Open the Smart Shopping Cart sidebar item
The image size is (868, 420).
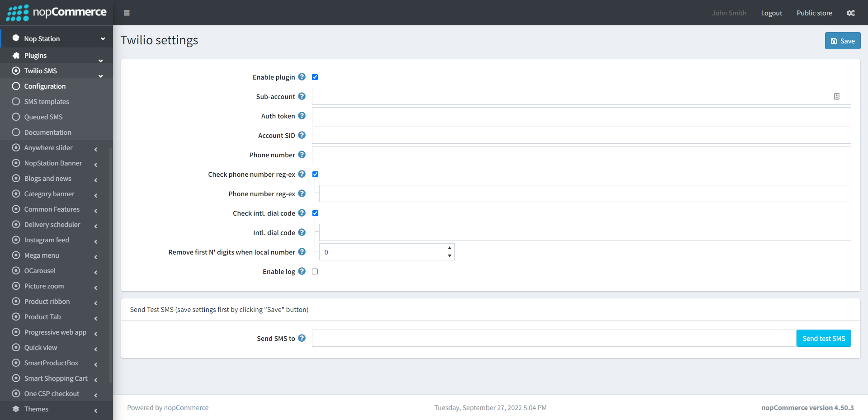57,378
